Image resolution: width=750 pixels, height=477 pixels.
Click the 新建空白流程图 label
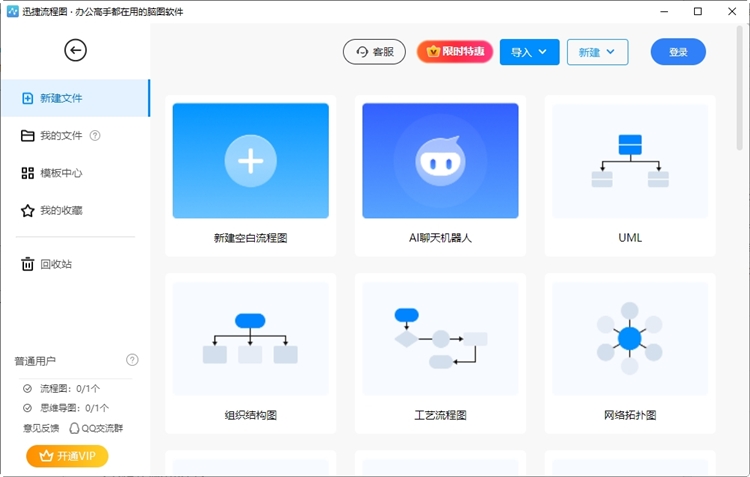coord(251,238)
